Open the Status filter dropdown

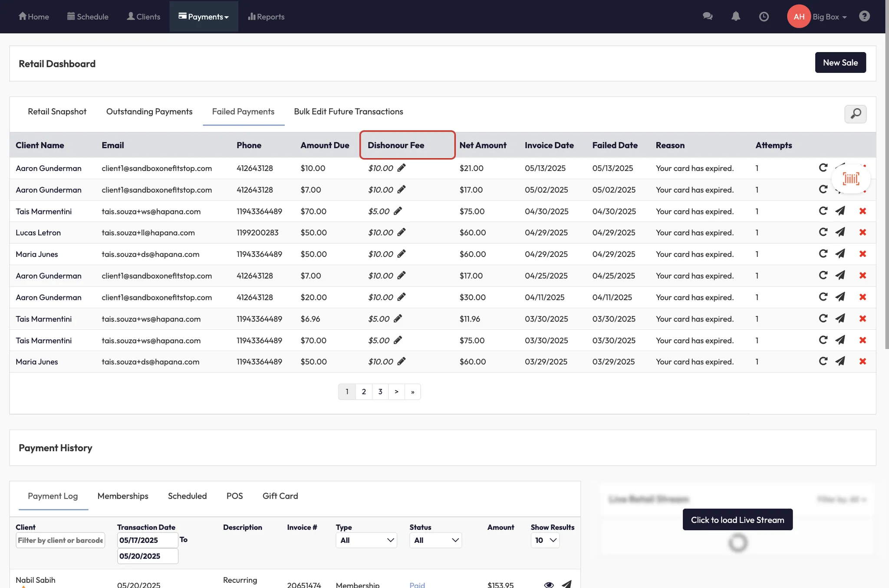pos(435,540)
